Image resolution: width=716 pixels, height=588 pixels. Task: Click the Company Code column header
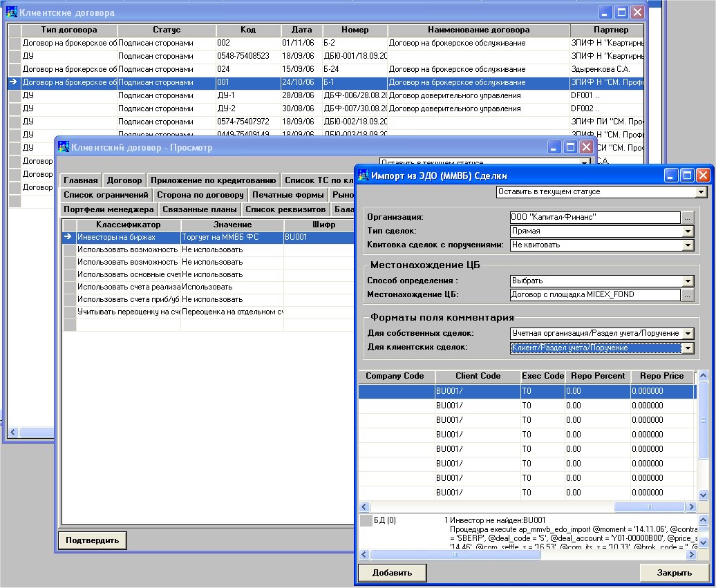(395, 376)
